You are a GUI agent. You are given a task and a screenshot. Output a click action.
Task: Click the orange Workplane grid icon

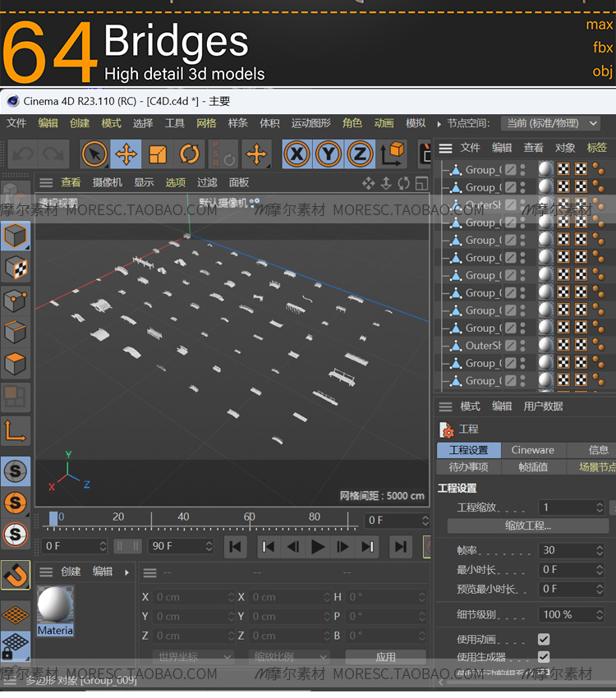(x=16, y=615)
